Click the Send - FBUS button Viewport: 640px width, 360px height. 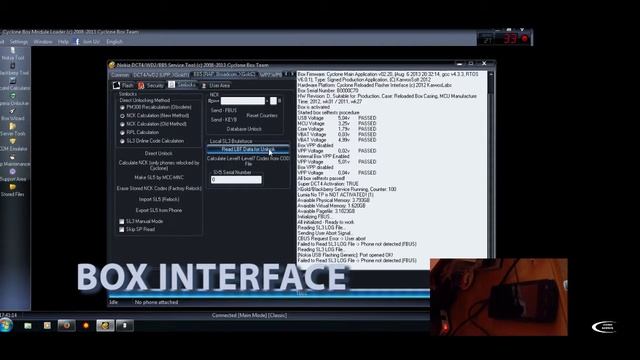click(224, 111)
